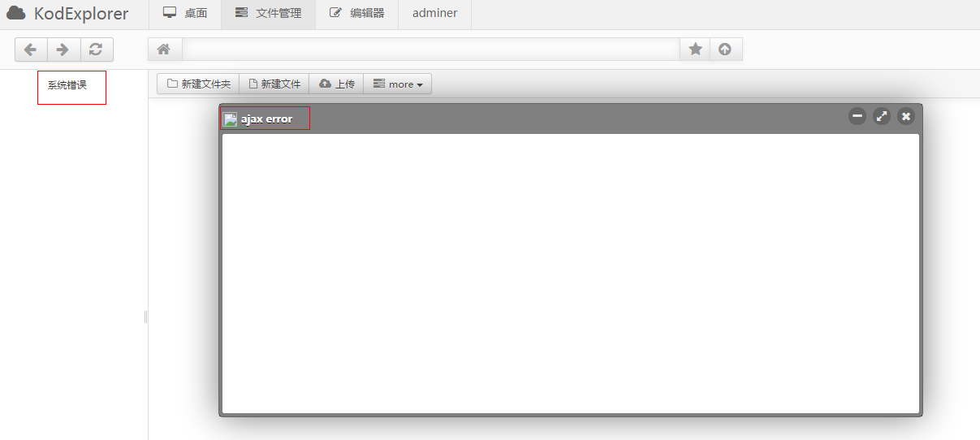Go to the home directory icon

click(x=164, y=50)
